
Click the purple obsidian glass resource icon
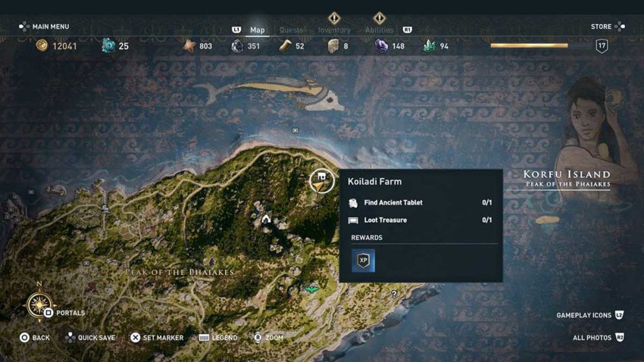pyautogui.click(x=381, y=46)
